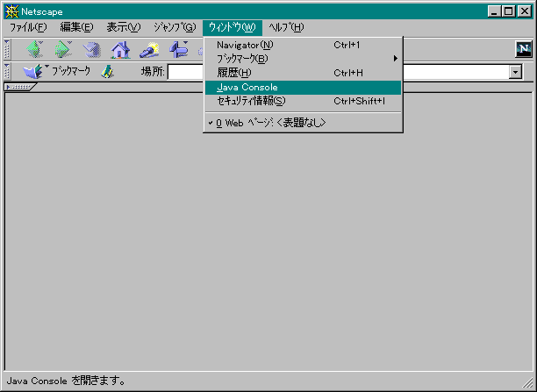Click the status bar text Java Console を開きます。

[66, 381]
